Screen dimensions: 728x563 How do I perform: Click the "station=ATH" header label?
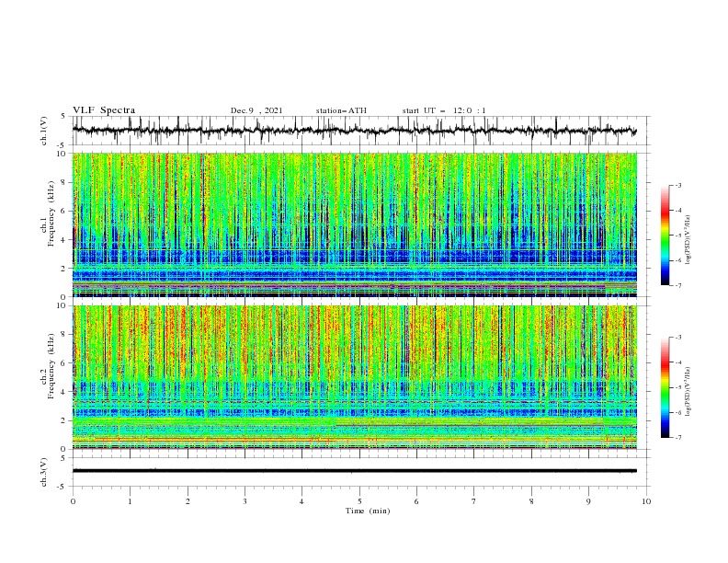pyautogui.click(x=341, y=110)
